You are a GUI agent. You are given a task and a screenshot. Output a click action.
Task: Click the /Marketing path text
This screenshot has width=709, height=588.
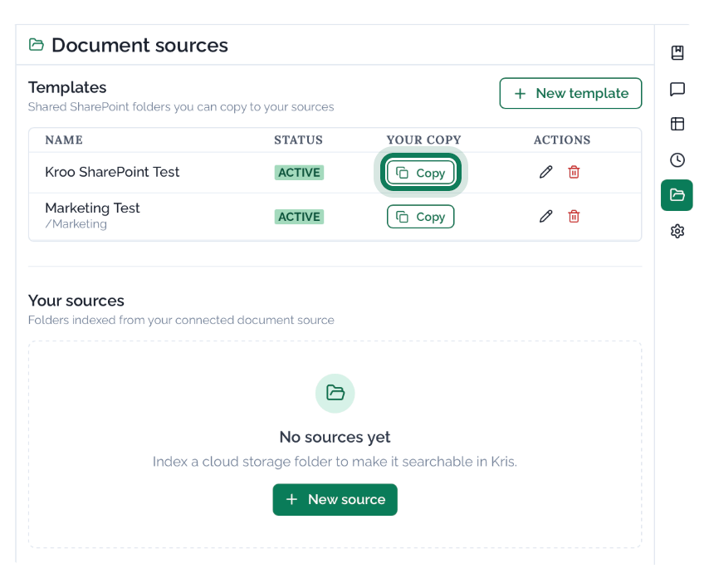76,224
